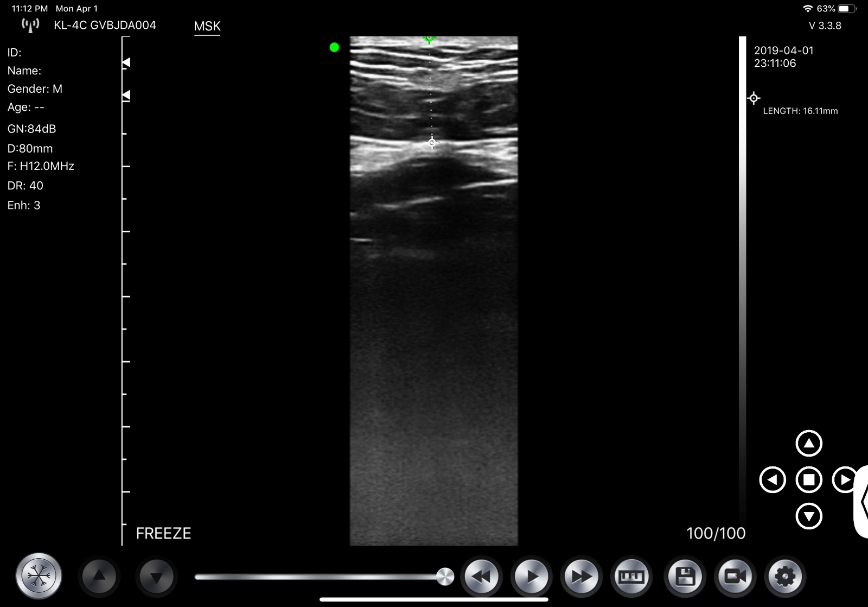The image size is (868, 607).
Task: Tap the snowflake freeze button
Action: (x=39, y=576)
